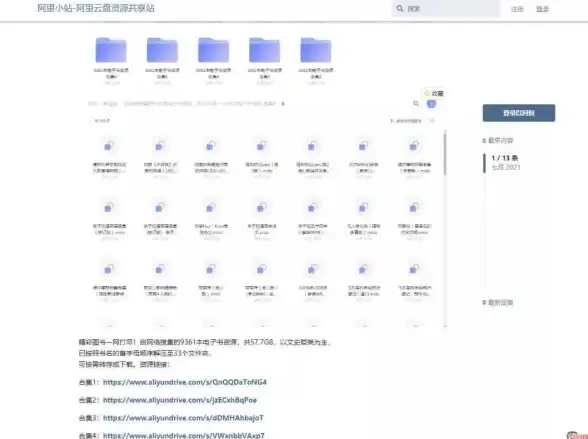Image resolution: width=588 pixels, height=439 pixels.
Task: Focus the header search input field
Action: click(x=446, y=8)
